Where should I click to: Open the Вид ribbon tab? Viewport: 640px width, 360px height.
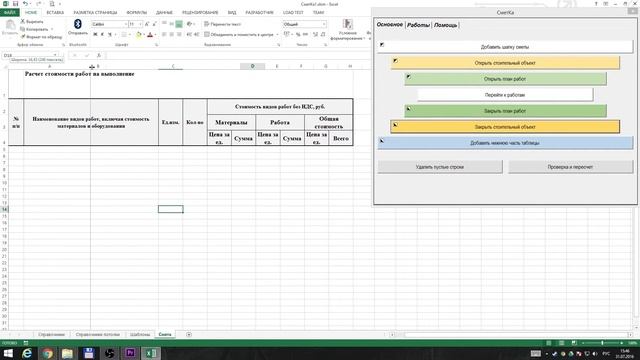point(232,12)
